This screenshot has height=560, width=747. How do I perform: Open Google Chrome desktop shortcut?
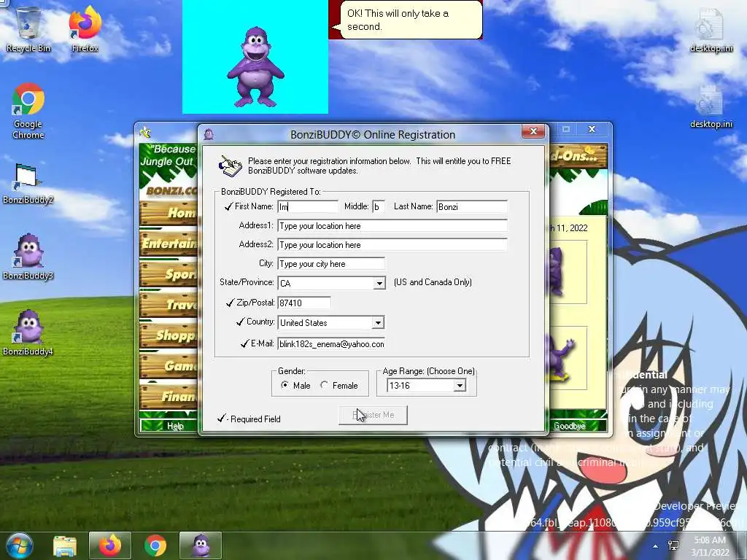(28, 111)
